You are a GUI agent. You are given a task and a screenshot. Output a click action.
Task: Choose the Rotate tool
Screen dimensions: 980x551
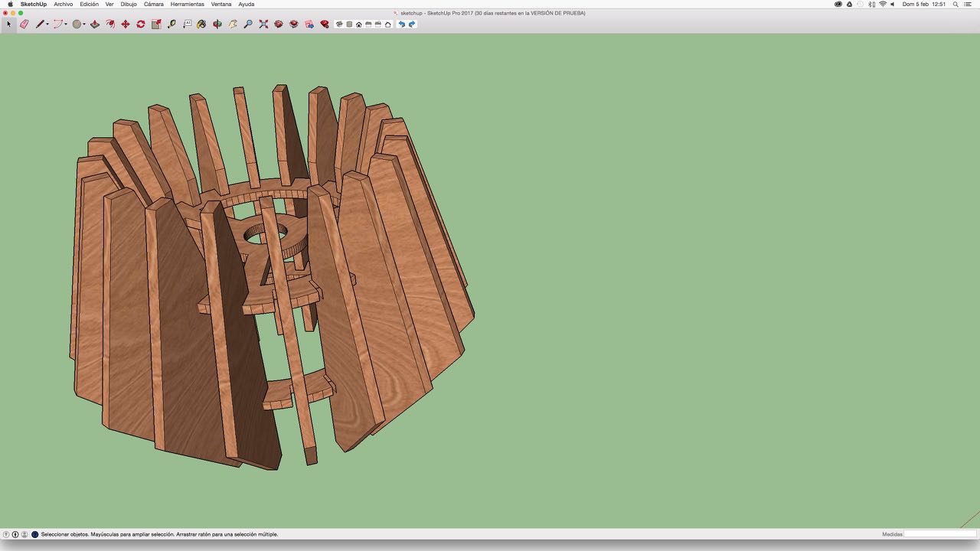(141, 24)
